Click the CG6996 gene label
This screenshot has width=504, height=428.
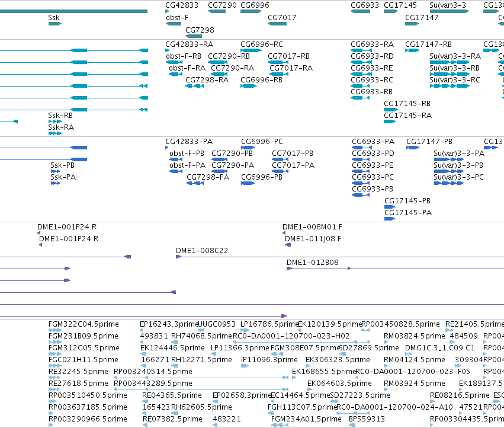click(x=255, y=5)
